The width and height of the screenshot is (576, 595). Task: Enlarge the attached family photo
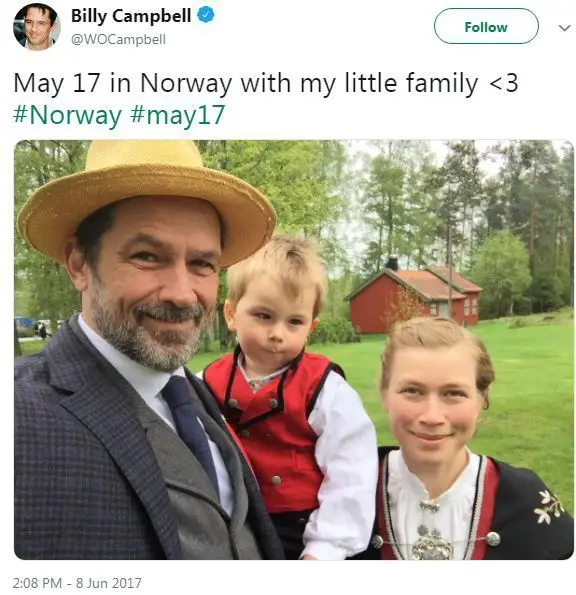click(294, 349)
